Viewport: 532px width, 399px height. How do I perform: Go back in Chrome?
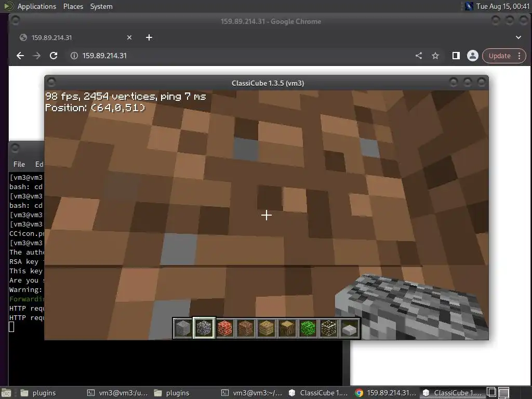[20, 56]
